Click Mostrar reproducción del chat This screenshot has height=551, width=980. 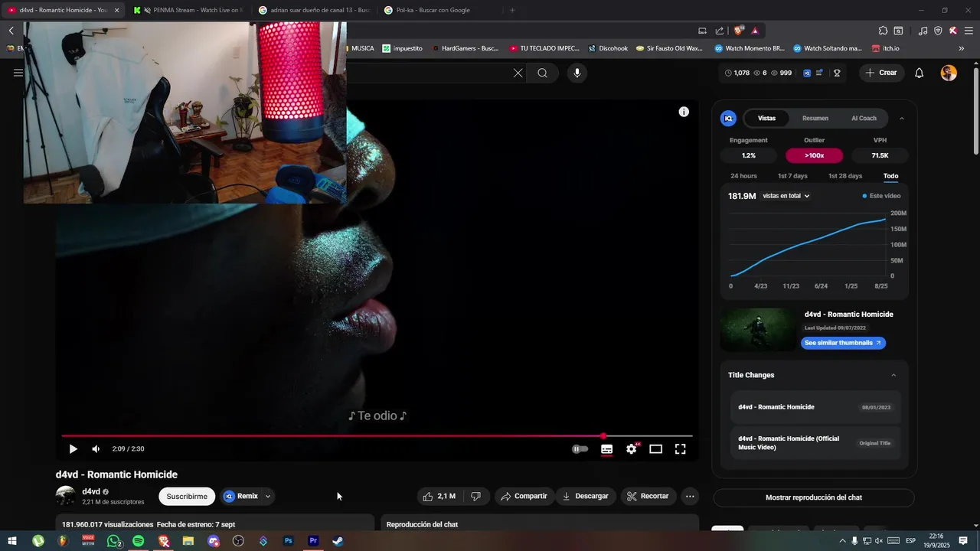click(814, 497)
